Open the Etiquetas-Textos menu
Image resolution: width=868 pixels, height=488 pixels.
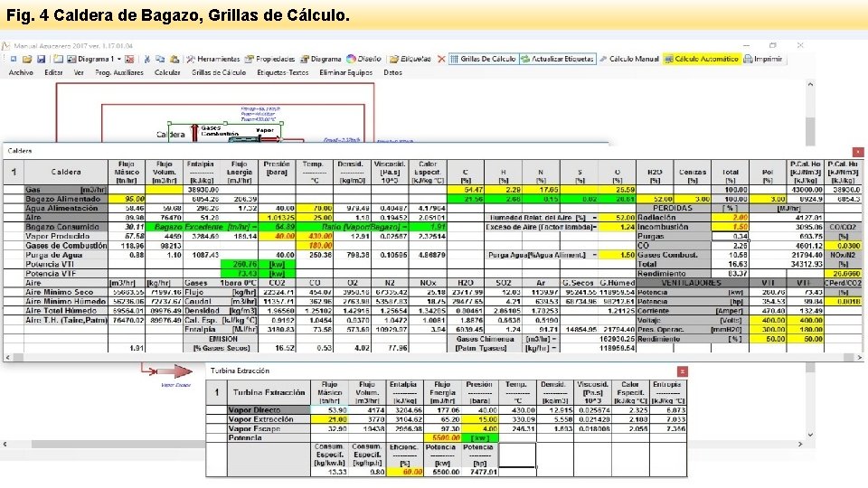[282, 72]
